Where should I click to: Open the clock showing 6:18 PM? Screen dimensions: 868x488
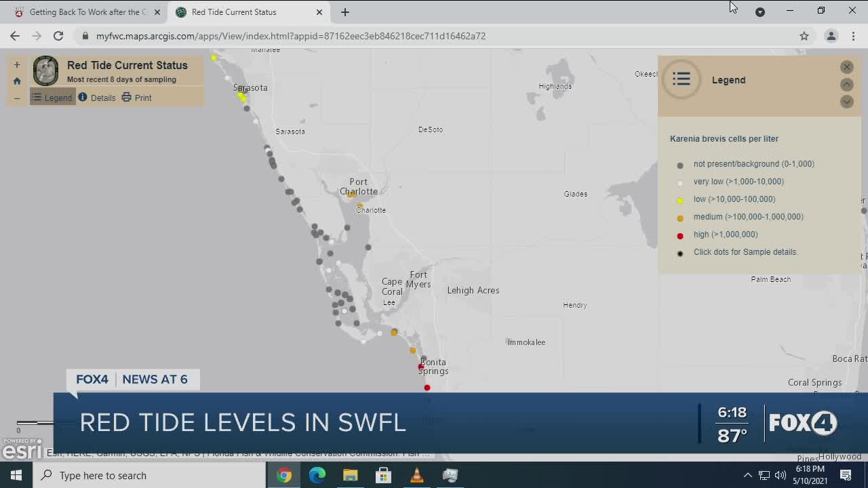[810, 475]
